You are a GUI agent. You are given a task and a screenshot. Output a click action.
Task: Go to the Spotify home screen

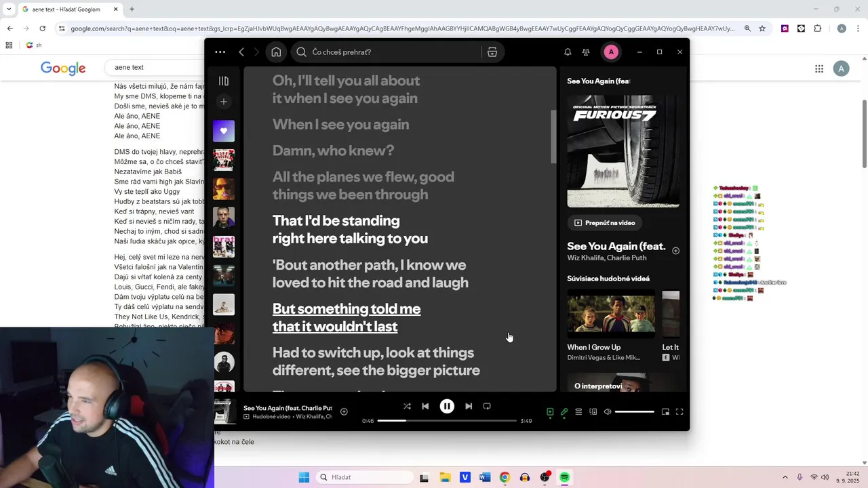[276, 52]
